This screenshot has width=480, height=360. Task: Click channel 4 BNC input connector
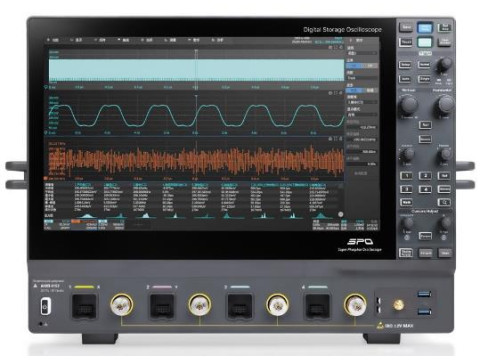coord(355,305)
